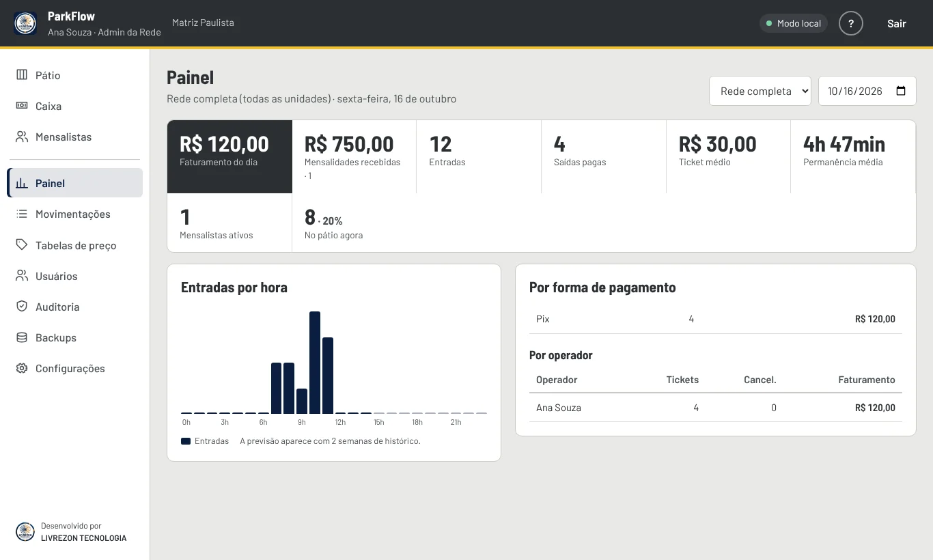Screen dimensions: 933x560
Task: Click the Saídas pagas count 4
Action: (559, 144)
